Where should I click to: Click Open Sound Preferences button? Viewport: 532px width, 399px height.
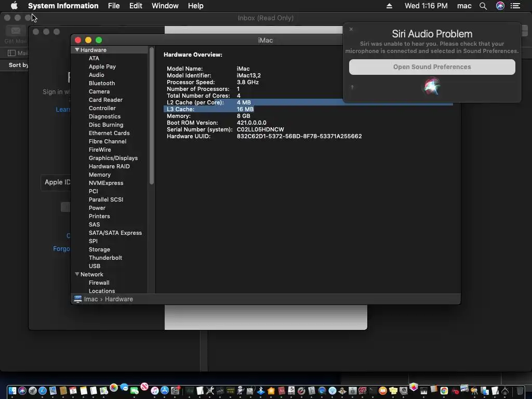click(432, 67)
